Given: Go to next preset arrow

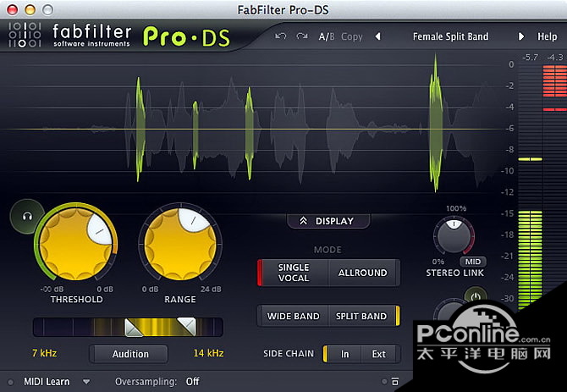Looking at the screenshot, I should [x=521, y=36].
